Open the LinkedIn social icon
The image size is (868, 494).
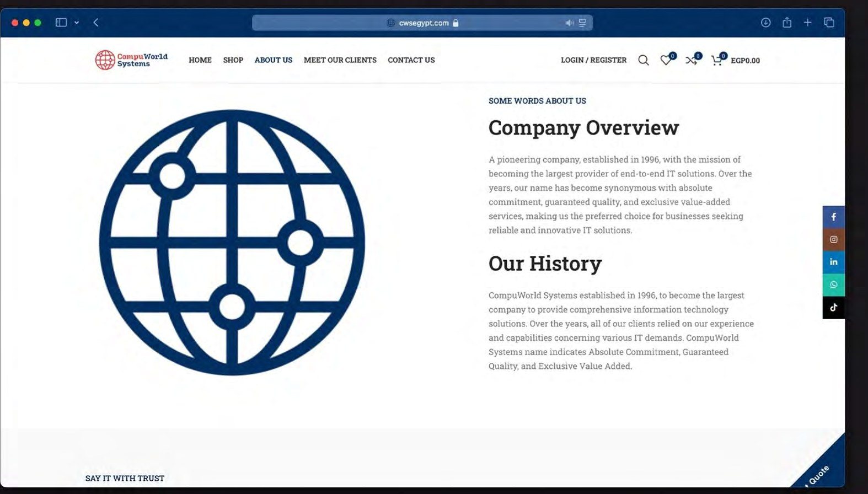tap(834, 262)
